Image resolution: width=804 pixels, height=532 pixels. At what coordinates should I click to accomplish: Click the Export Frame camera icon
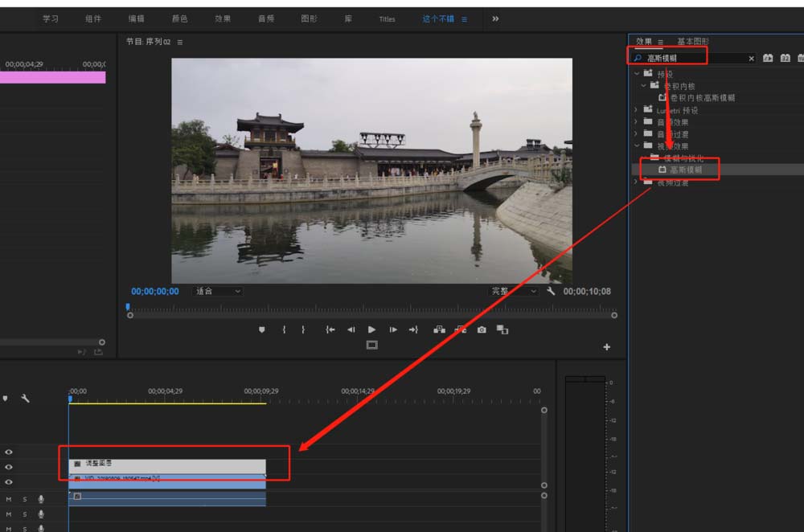pos(482,329)
